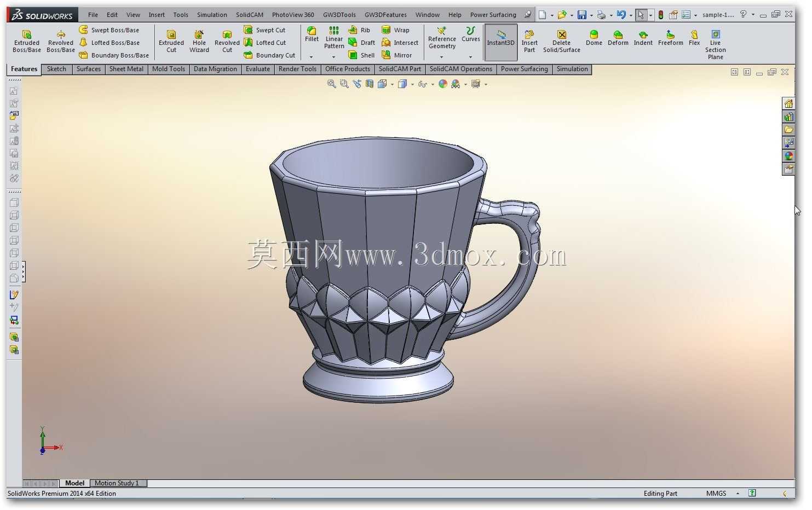The width and height of the screenshot is (812, 510).
Task: Pin the menu bar with pushpin
Action: [x=527, y=15]
